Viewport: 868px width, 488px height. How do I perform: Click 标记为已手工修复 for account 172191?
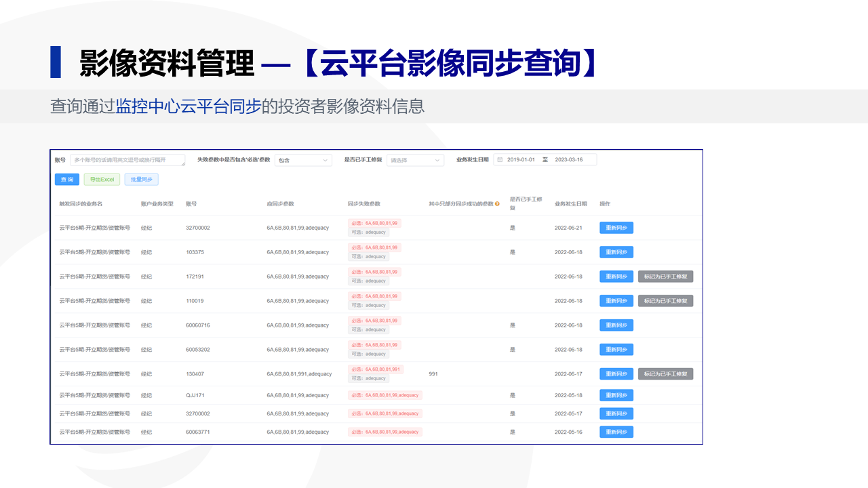[x=665, y=277]
